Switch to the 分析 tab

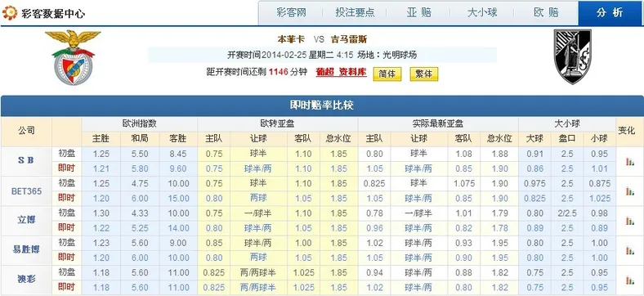click(x=610, y=13)
